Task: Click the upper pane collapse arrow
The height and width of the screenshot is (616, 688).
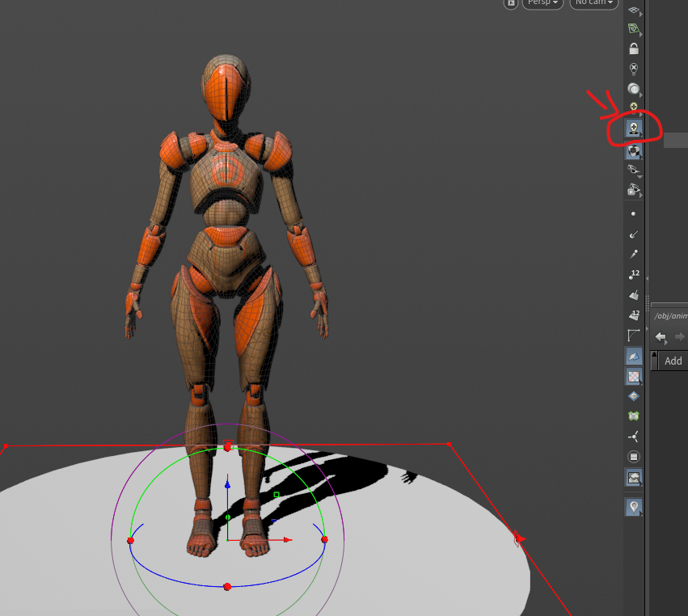Action: click(648, 279)
